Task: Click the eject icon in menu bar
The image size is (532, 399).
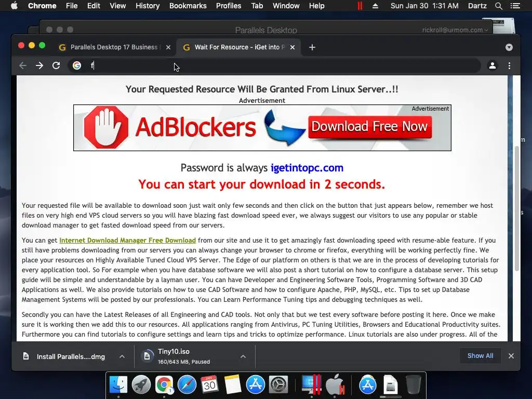Action: point(375,6)
